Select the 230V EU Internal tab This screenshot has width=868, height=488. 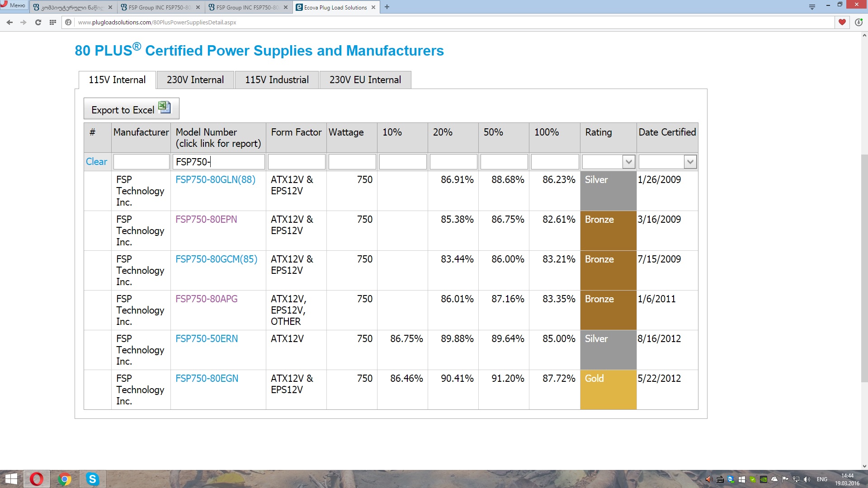[365, 80]
